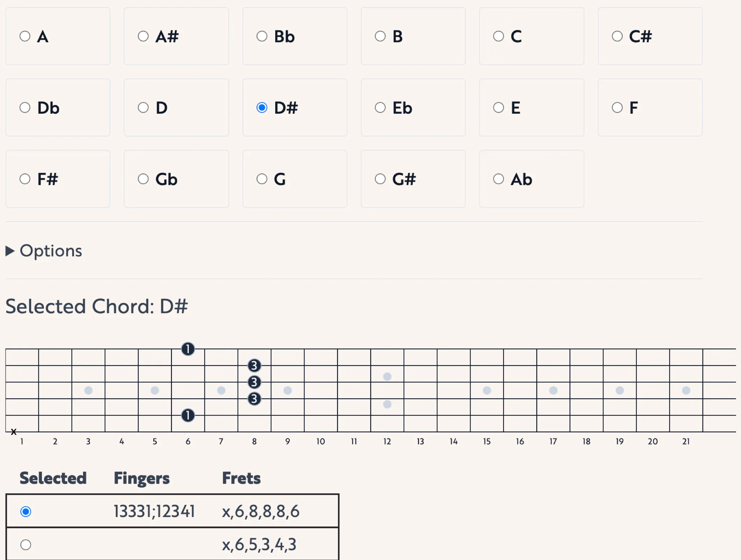Select the A chord radio button

pyautogui.click(x=25, y=36)
